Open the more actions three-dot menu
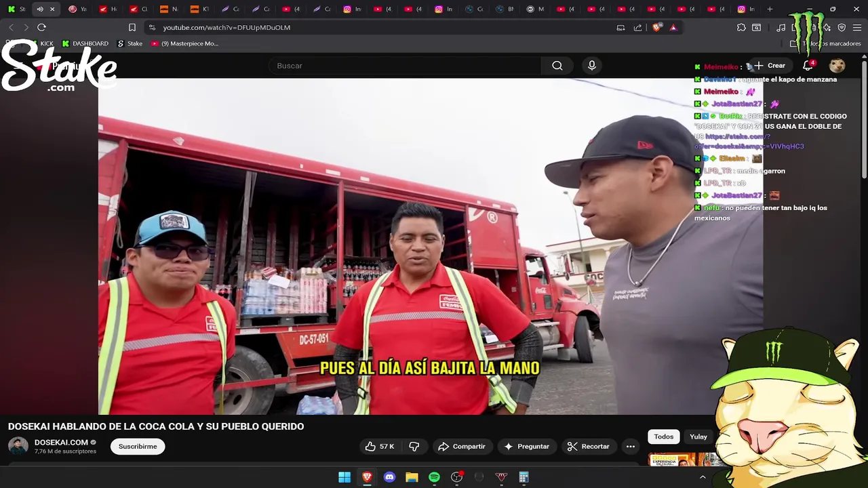 pos(631,446)
